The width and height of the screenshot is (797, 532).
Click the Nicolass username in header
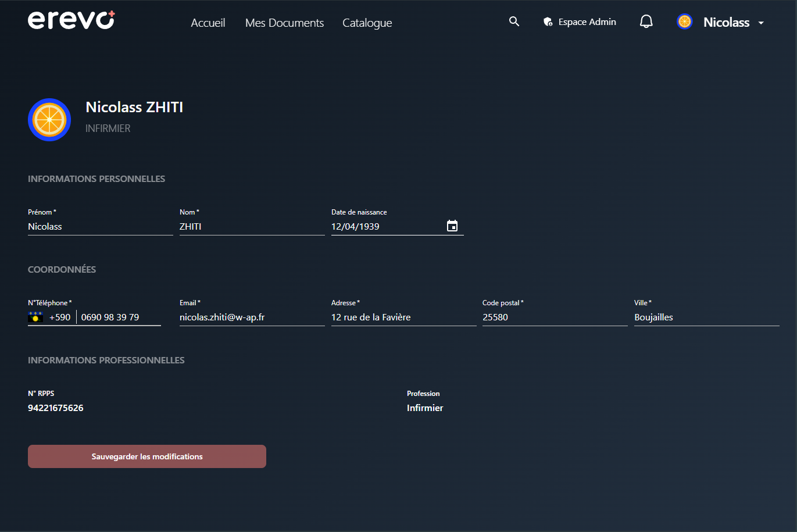pos(726,23)
